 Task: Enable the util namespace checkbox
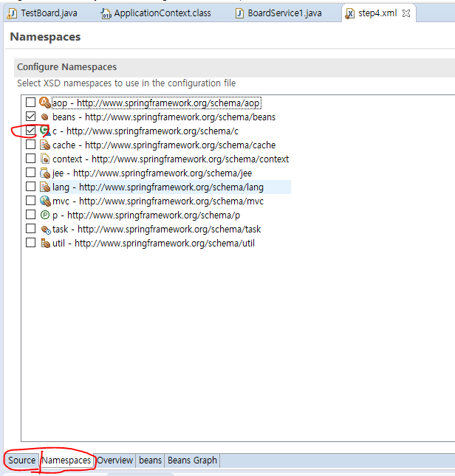click(30, 243)
